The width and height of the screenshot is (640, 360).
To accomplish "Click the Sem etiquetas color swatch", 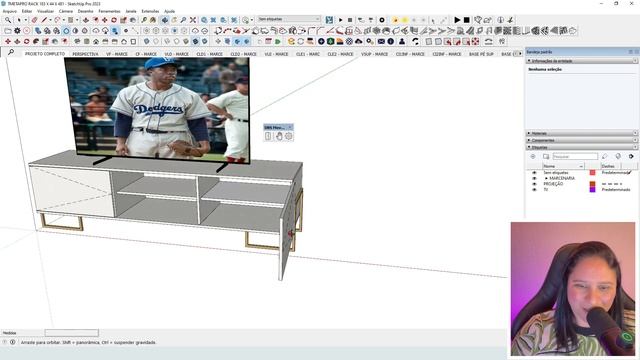I will (x=592, y=173).
